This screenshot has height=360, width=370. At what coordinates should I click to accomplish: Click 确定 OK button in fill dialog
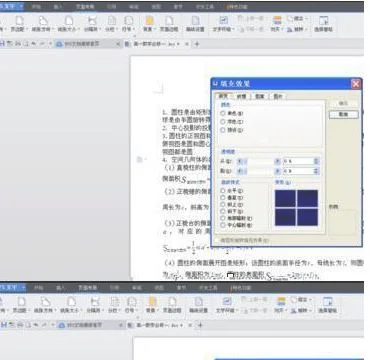pyautogui.click(x=343, y=104)
